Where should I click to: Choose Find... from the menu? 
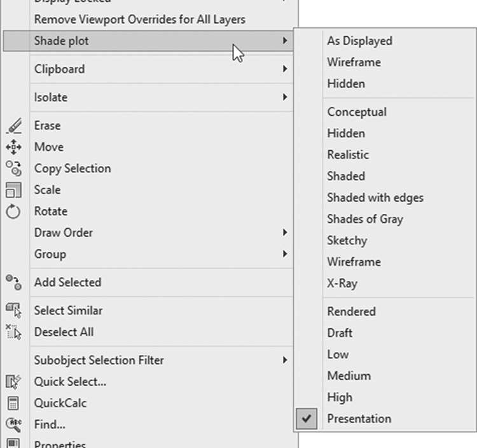coord(148,424)
